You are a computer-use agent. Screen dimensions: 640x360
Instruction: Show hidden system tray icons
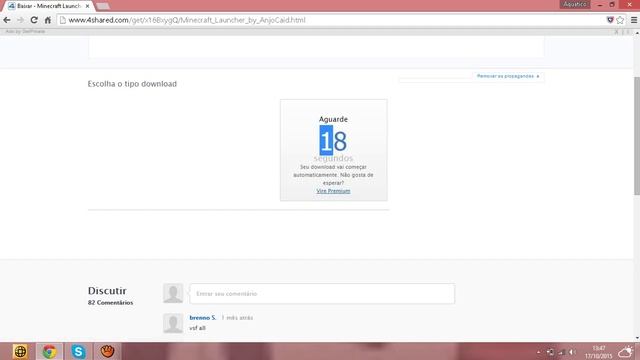pyautogui.click(x=539, y=352)
